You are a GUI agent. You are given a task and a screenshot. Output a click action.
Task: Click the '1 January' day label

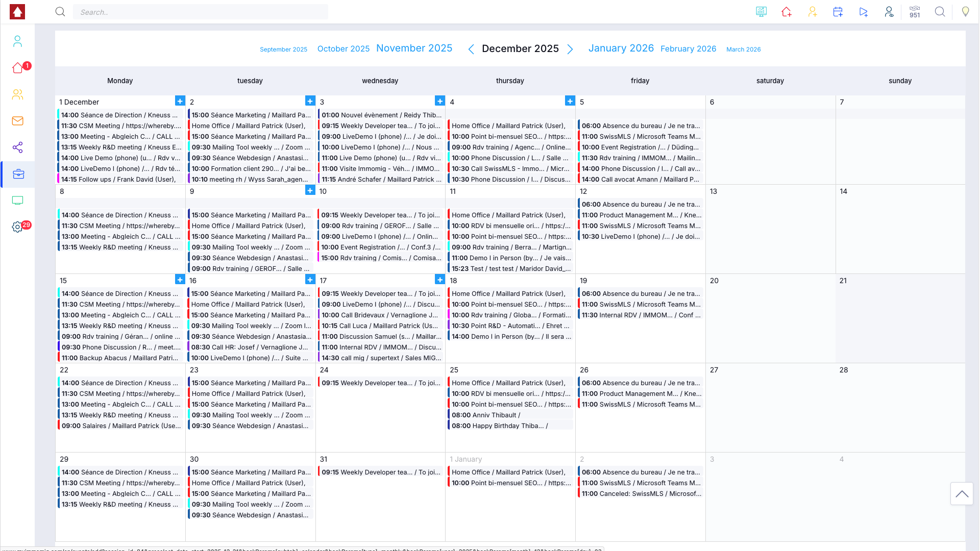[x=465, y=459]
